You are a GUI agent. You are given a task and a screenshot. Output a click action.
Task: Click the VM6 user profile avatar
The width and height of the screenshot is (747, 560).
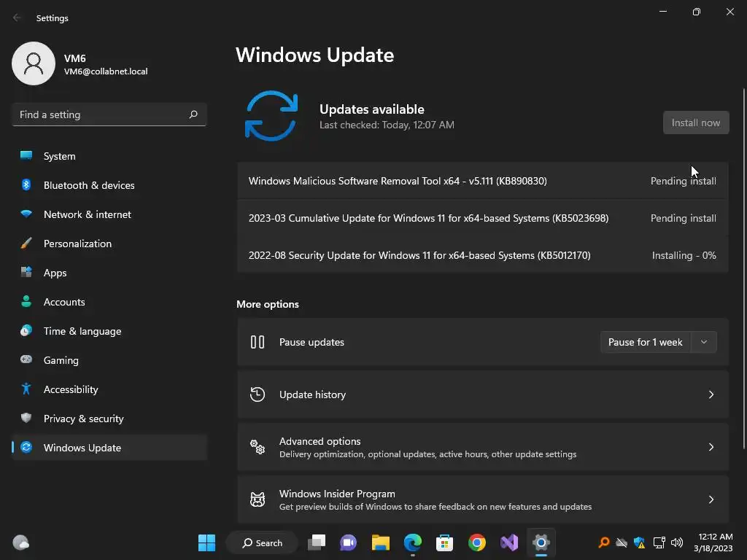(x=34, y=63)
